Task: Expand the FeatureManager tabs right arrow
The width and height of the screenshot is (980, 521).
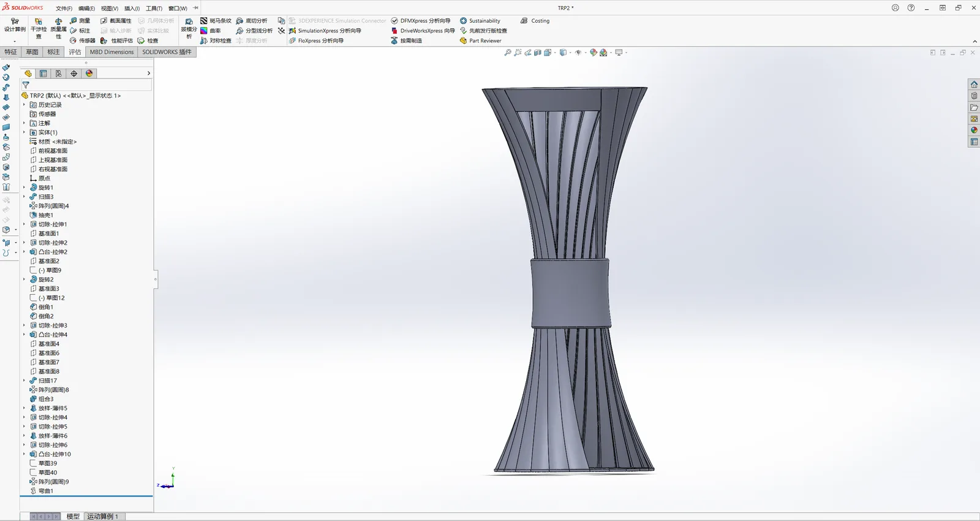Action: 149,74
